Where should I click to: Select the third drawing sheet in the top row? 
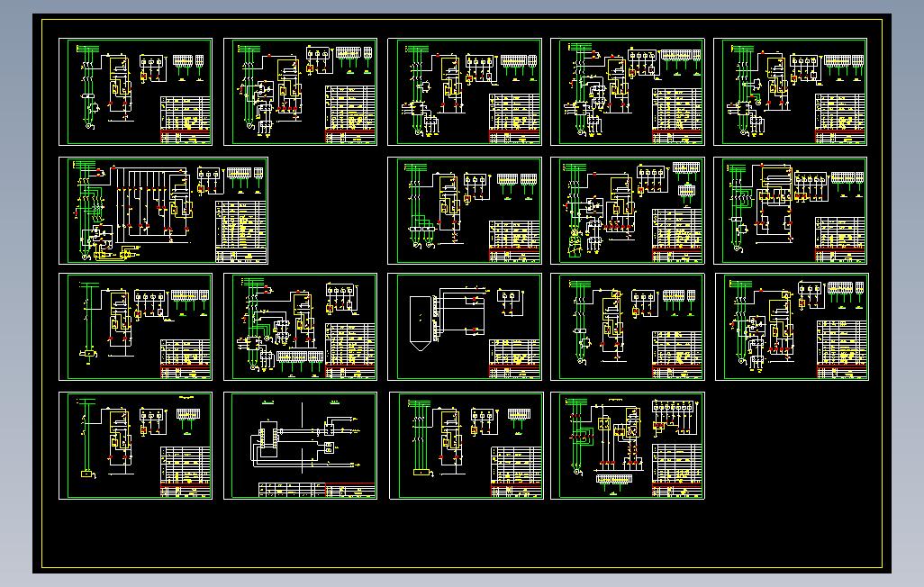(465, 92)
